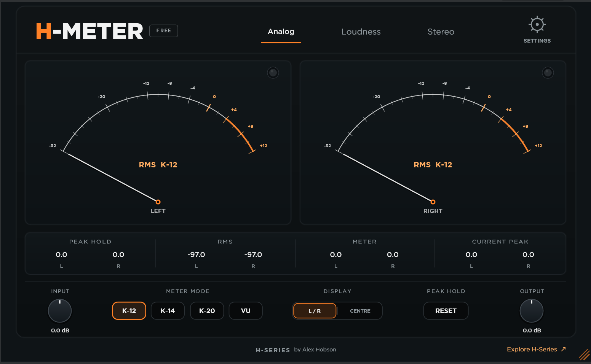Screen dimensions: 591x364
Task: Click the Current Peak R value
Action: (529, 255)
